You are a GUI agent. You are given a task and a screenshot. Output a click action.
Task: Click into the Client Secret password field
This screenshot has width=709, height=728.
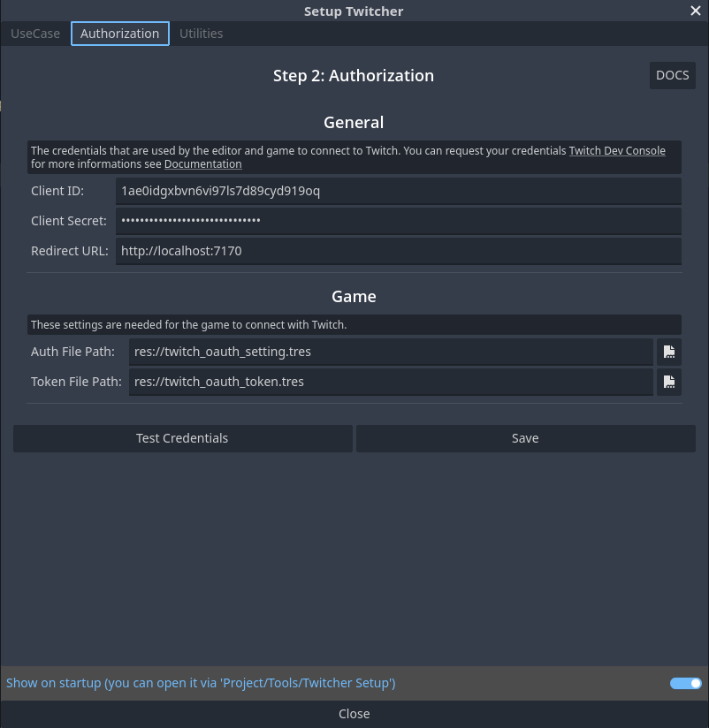(x=398, y=221)
